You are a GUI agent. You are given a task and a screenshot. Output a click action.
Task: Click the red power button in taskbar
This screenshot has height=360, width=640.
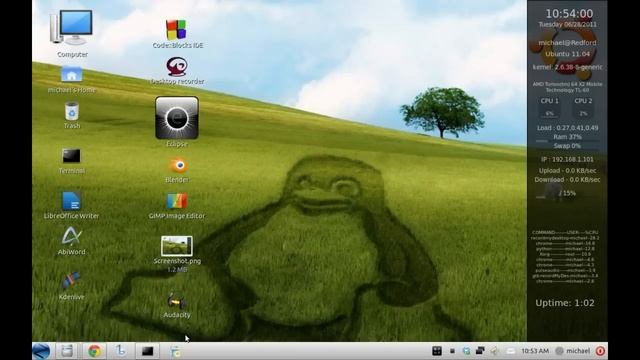600,351
